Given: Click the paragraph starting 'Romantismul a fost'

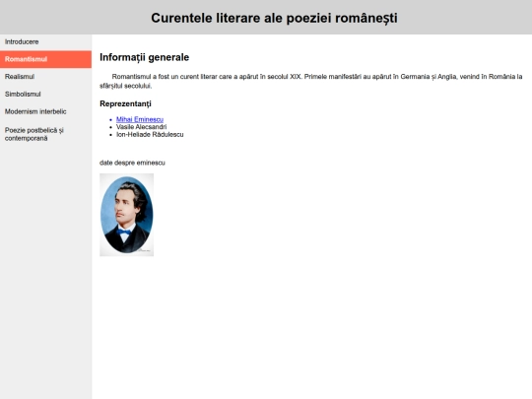Looking at the screenshot, I should click(310, 81).
